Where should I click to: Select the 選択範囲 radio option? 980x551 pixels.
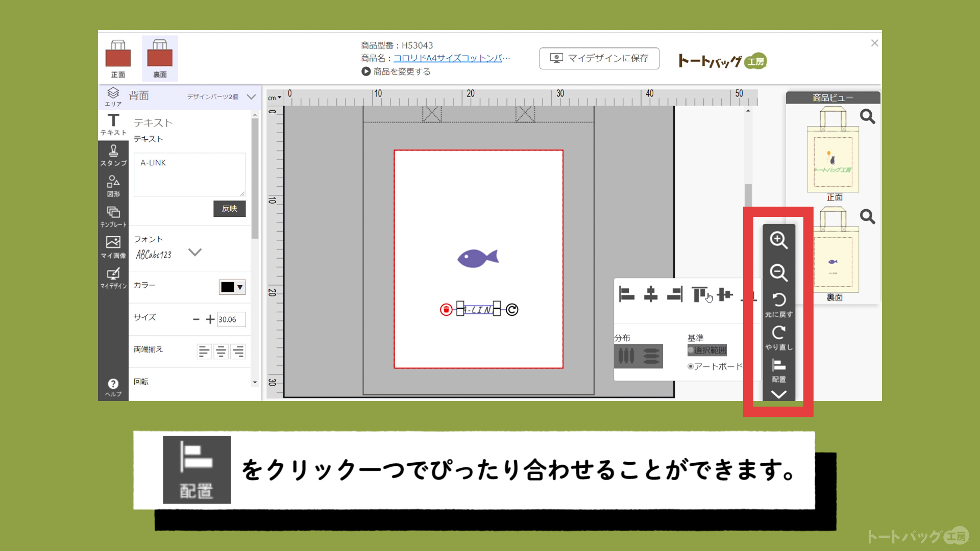(691, 350)
